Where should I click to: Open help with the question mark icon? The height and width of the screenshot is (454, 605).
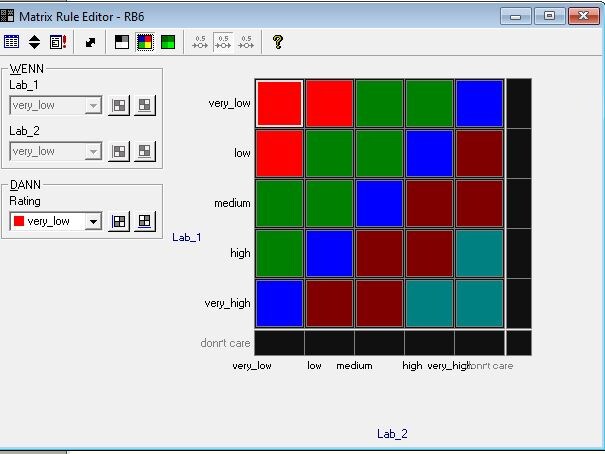278,42
